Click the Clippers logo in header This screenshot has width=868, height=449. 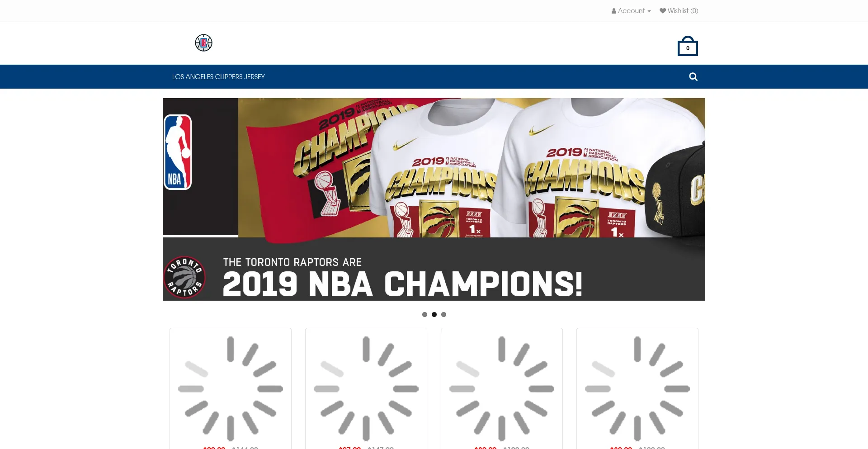(x=203, y=43)
